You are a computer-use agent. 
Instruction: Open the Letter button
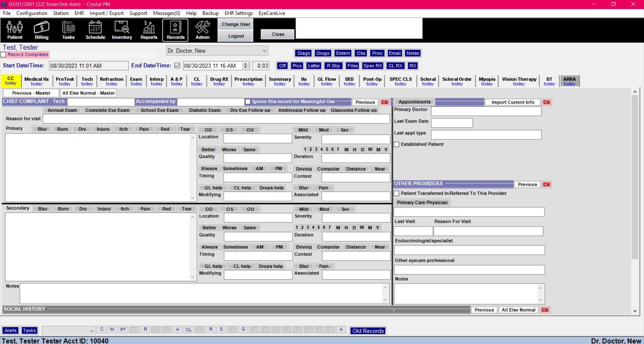click(x=314, y=66)
